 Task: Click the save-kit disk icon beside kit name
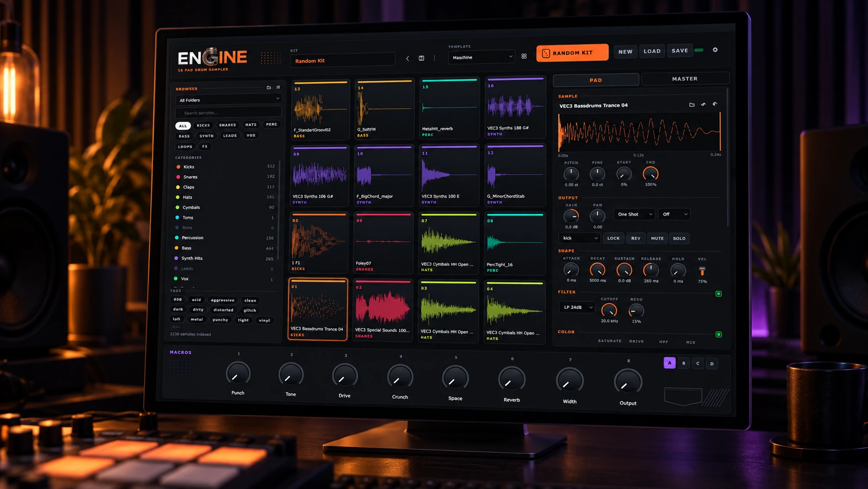click(421, 58)
